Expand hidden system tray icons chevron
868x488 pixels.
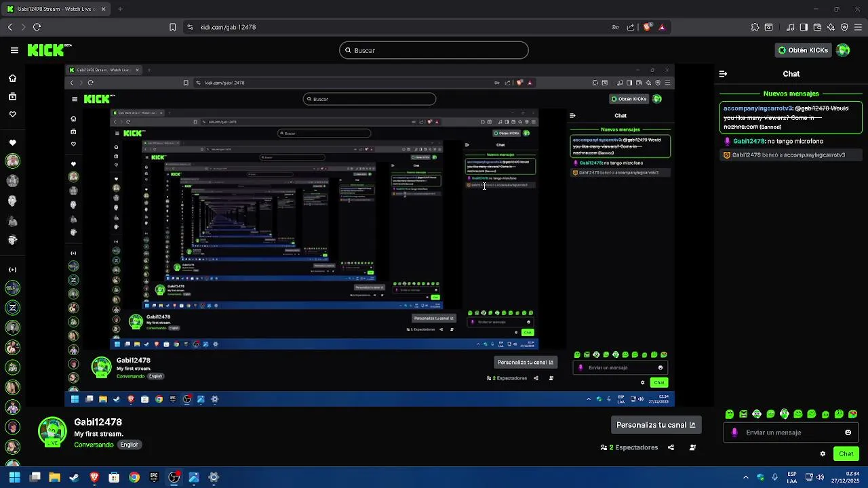pyautogui.click(x=746, y=477)
